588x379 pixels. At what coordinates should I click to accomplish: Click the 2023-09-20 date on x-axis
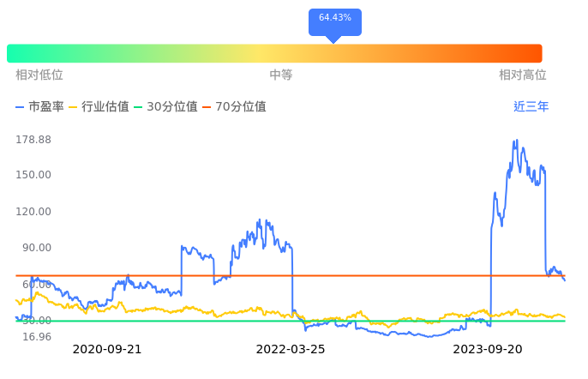pyautogui.click(x=487, y=349)
